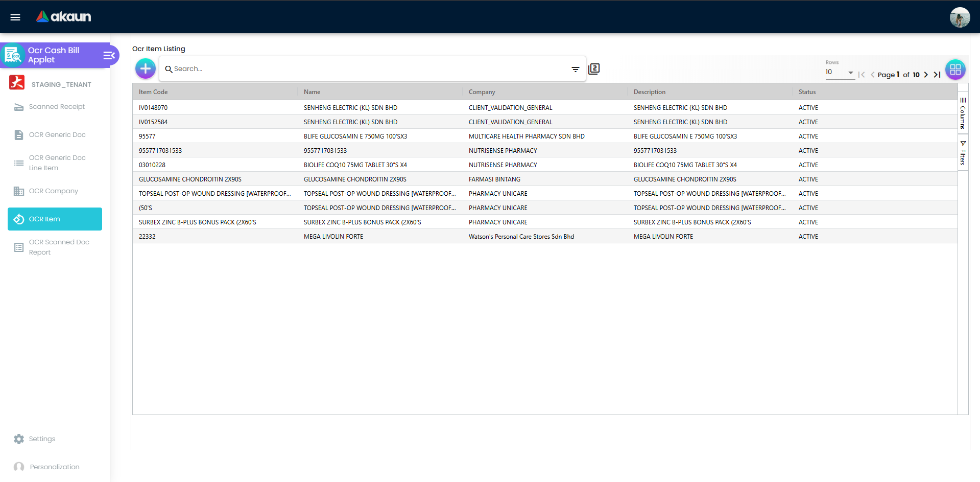Click the OCR Scanned Doc Report icon
This screenshot has height=482, width=980.
click(19, 247)
